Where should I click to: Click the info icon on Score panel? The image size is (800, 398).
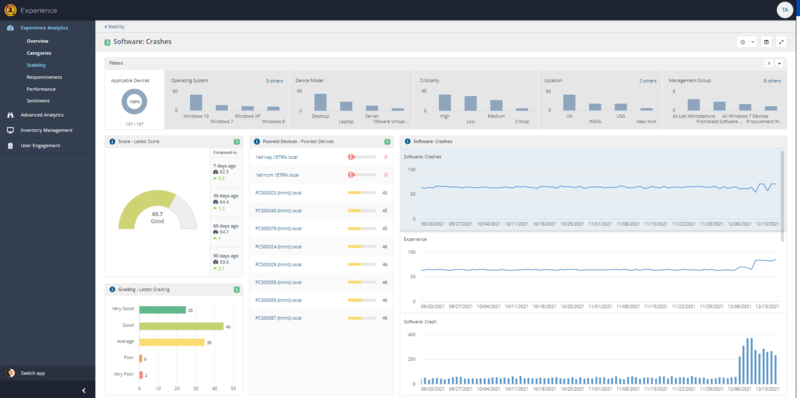point(112,141)
